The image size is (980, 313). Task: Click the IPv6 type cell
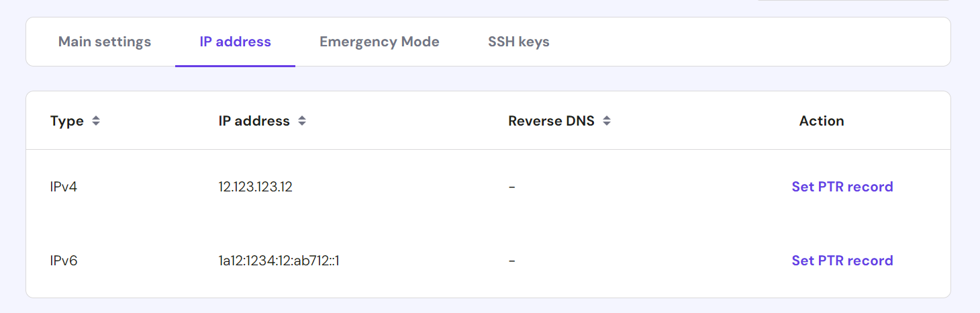[x=64, y=261]
